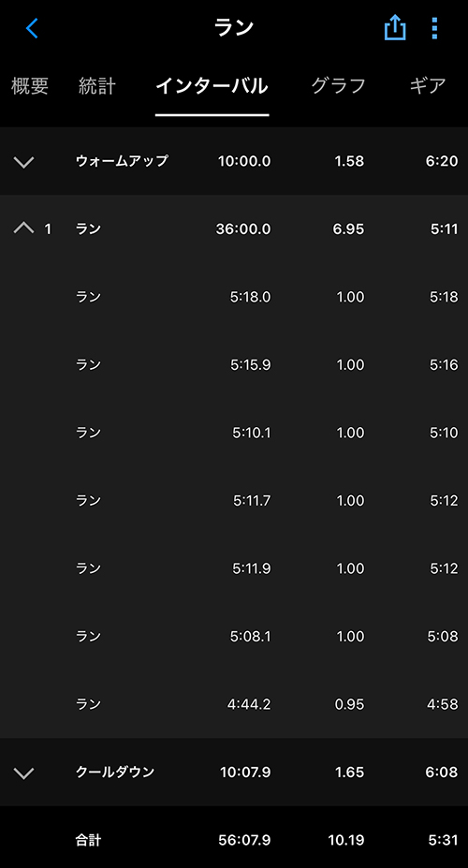Select the lap with time 5:10.1
Screen dimensions: 468x868
pos(234,433)
